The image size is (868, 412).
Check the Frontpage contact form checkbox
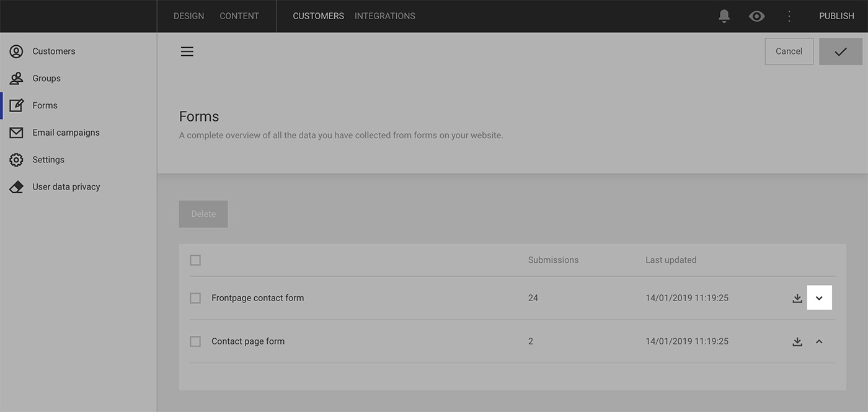tap(195, 298)
